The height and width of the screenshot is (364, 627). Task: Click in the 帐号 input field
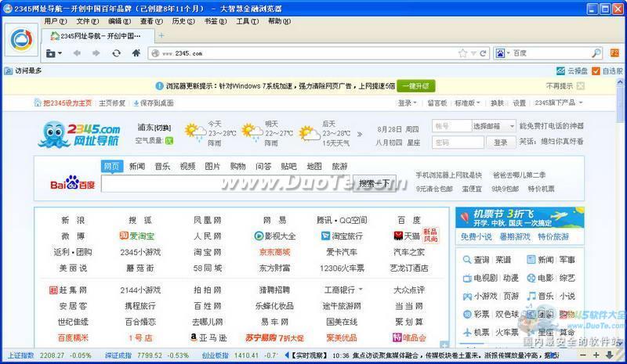pos(452,126)
